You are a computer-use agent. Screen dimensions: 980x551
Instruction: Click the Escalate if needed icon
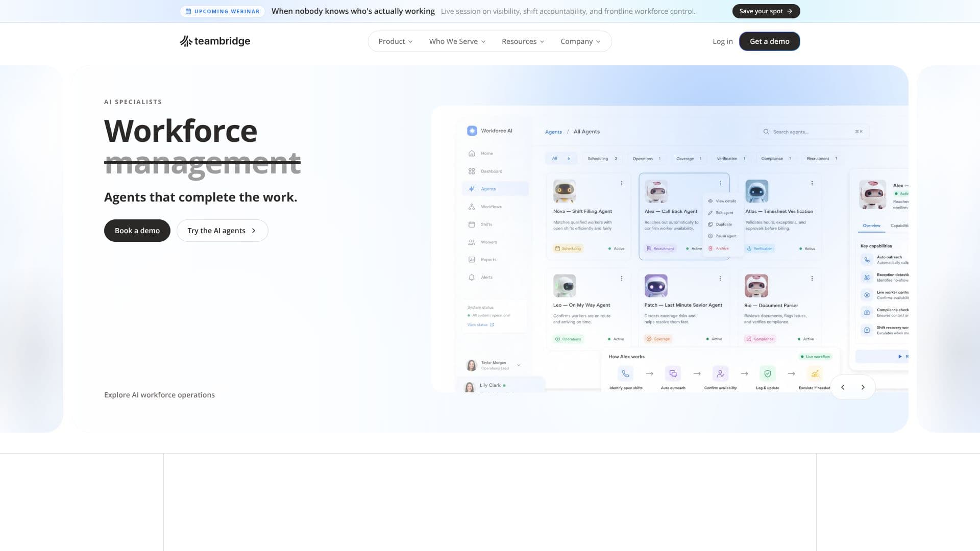(x=815, y=373)
